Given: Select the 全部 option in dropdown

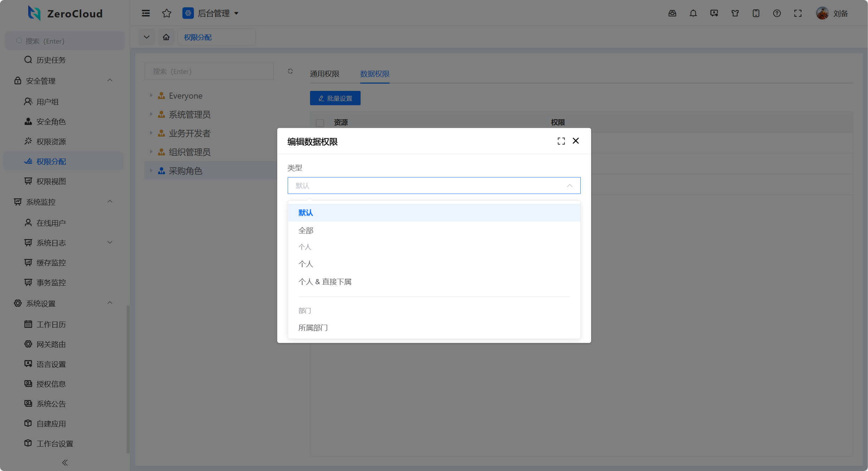Looking at the screenshot, I should click(x=306, y=231).
